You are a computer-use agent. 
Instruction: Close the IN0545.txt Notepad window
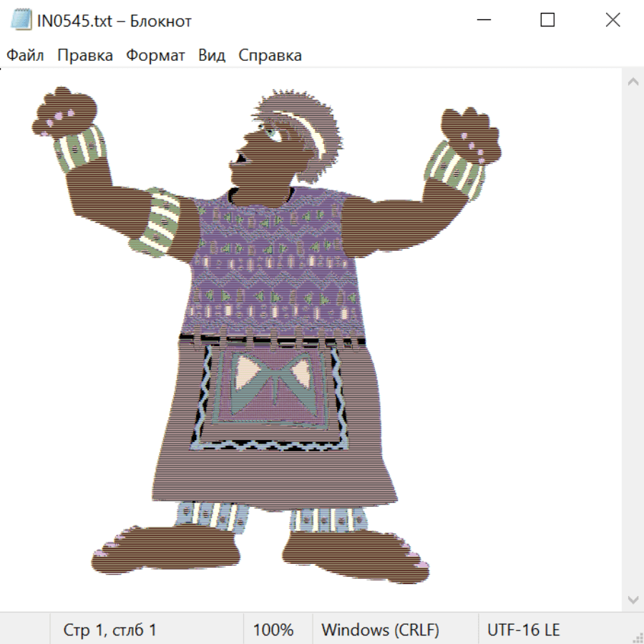(613, 21)
